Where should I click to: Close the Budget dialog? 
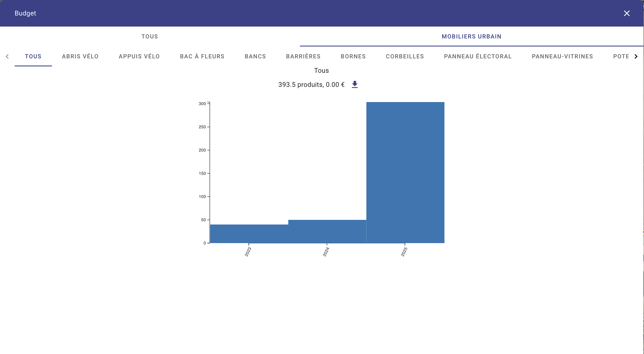click(627, 13)
